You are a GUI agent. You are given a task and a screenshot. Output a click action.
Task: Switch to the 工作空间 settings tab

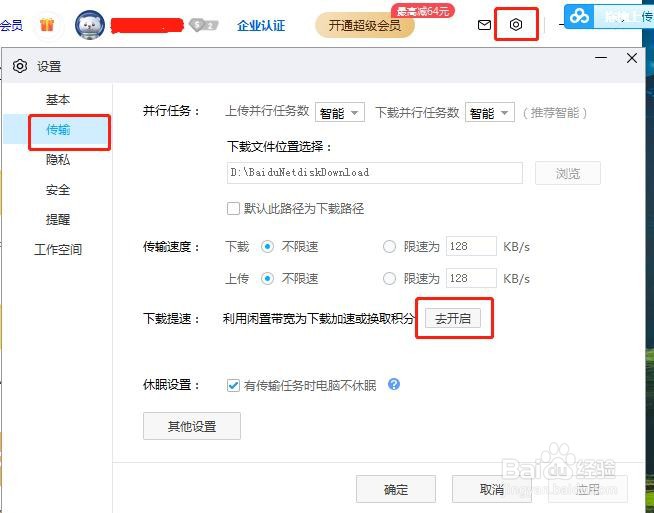click(58, 249)
